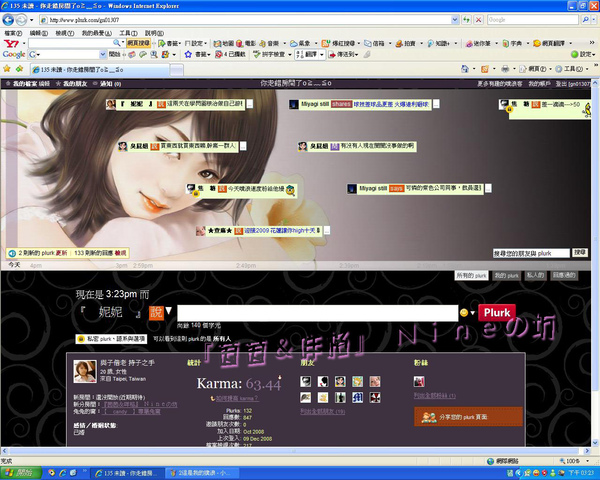Open the 說 verb selector dropdown arrow
This screenshot has width=600, height=480.
(x=168, y=310)
